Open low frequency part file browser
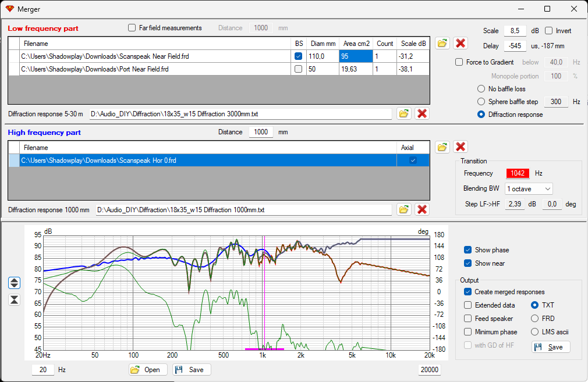Viewport: 588px width, 382px height. [442, 43]
